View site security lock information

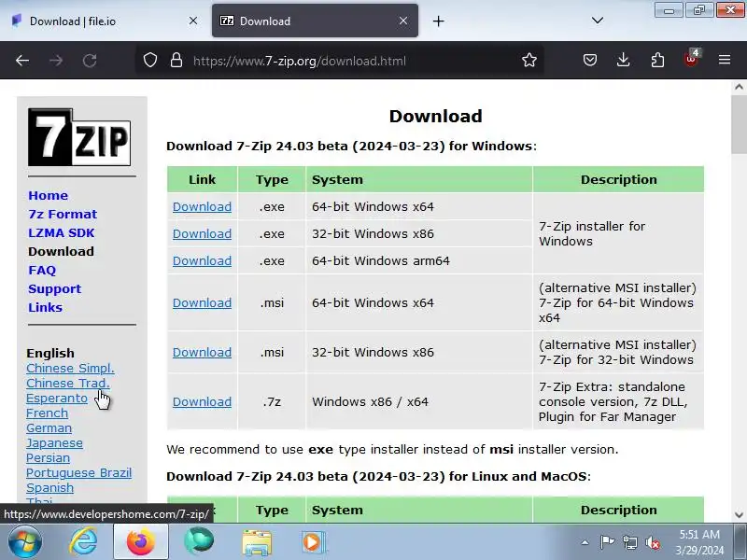coord(176,61)
